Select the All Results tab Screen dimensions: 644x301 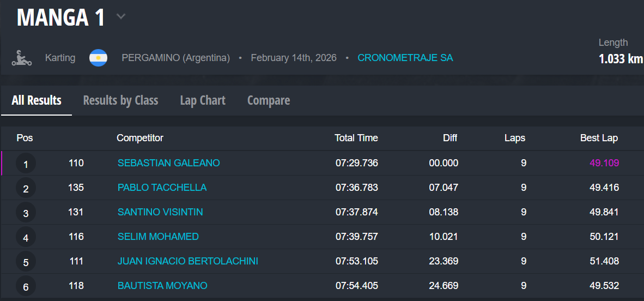(37, 100)
